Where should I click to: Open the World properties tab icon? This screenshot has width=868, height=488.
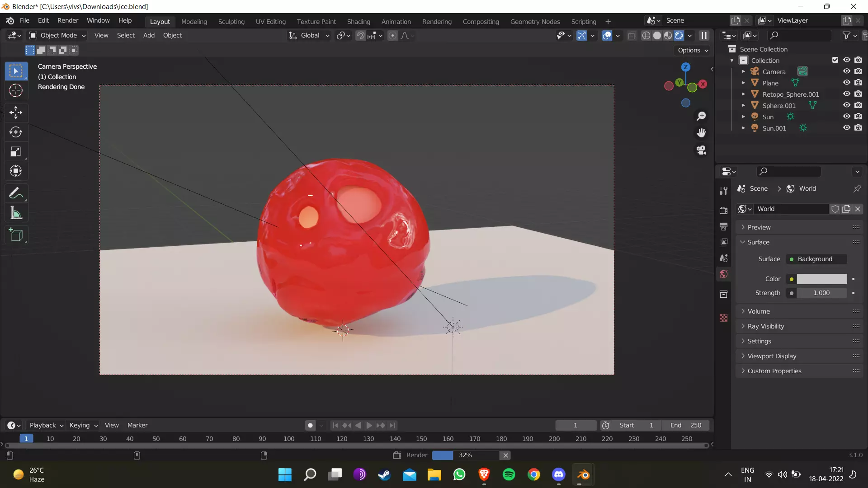click(x=724, y=274)
